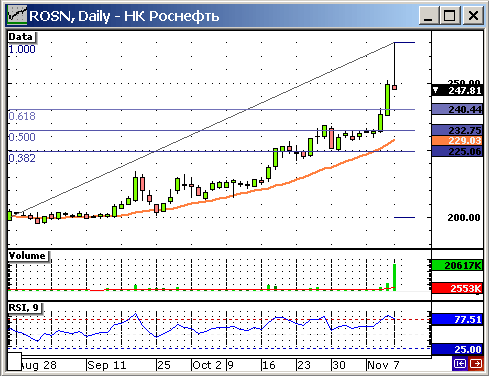Click the Sep 11 date axis label
489x376 pixels.
[x=107, y=365]
